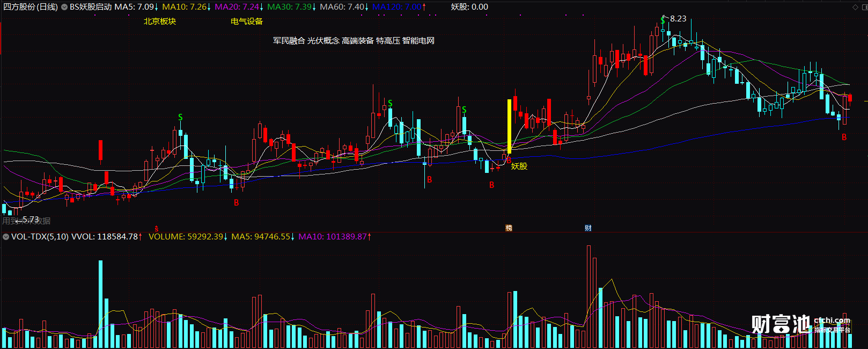Click the 光伏概念 concept tag

pyautogui.click(x=323, y=41)
